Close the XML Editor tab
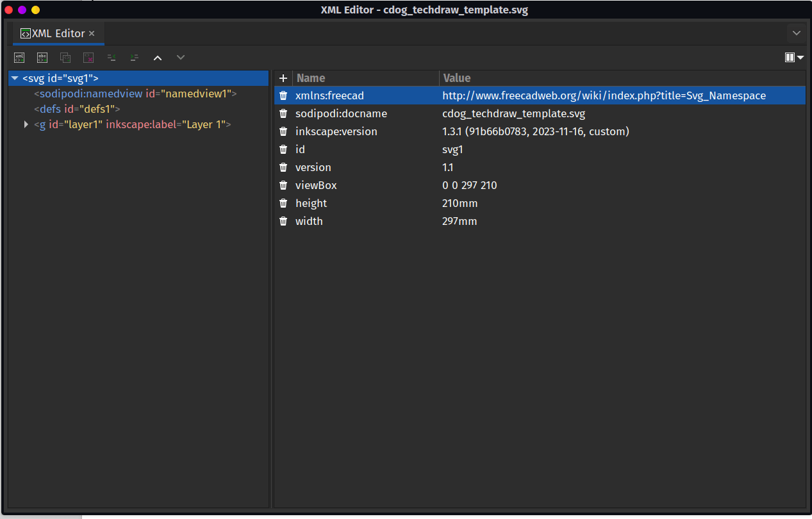Screen dimensions: 812x519 (92, 33)
